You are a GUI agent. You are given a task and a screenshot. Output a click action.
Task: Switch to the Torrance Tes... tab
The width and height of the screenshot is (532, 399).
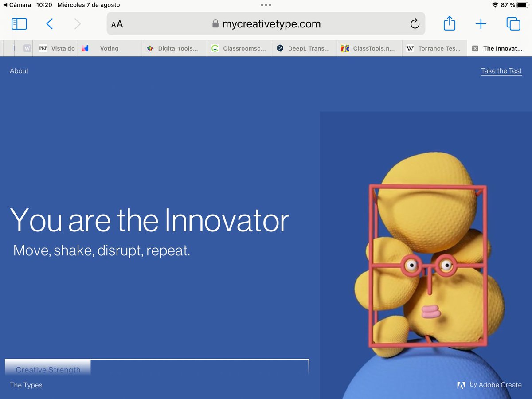(x=434, y=48)
